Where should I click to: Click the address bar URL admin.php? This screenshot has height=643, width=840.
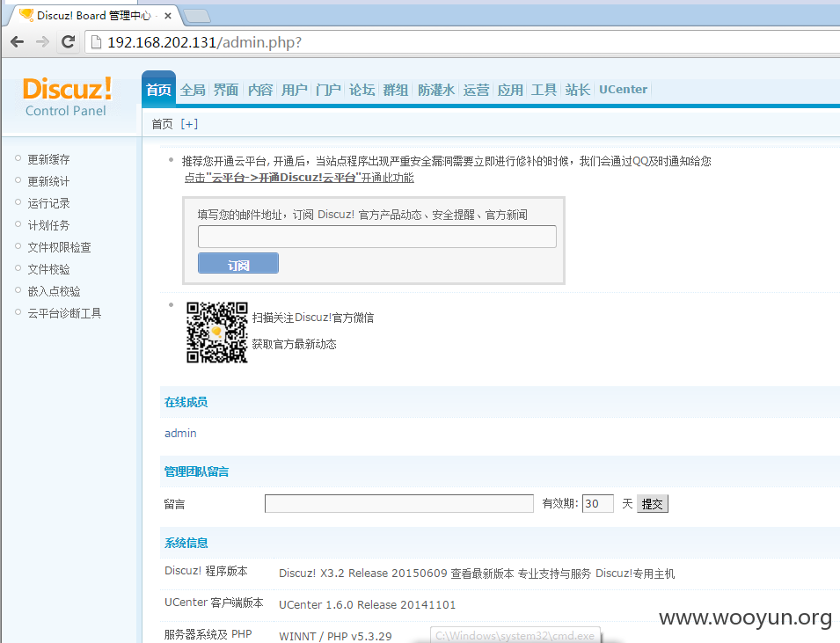click(x=205, y=42)
